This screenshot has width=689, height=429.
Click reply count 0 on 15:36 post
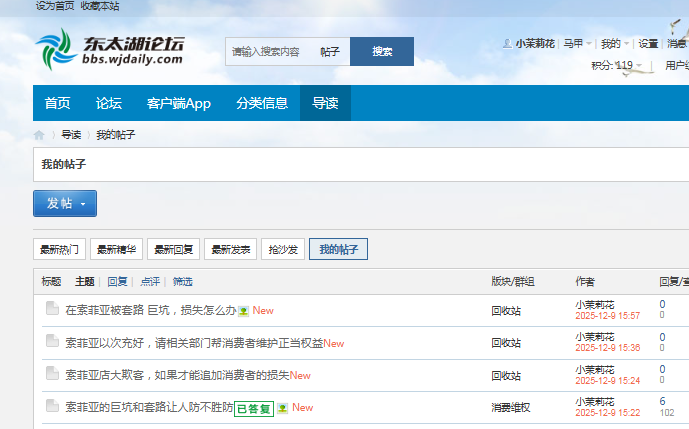tap(662, 337)
